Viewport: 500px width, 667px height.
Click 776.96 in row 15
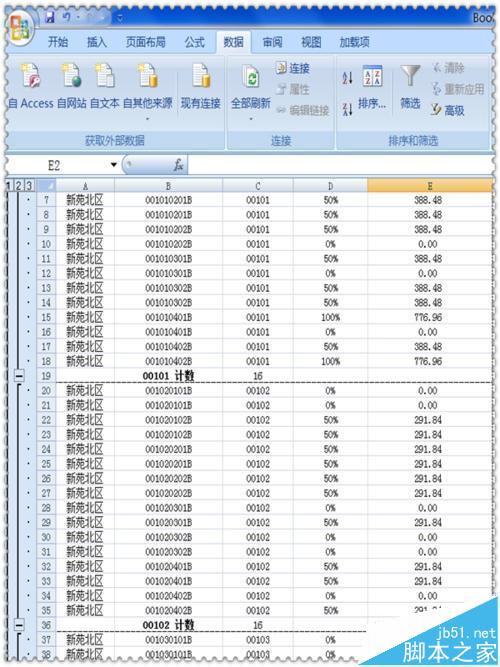pyautogui.click(x=428, y=317)
